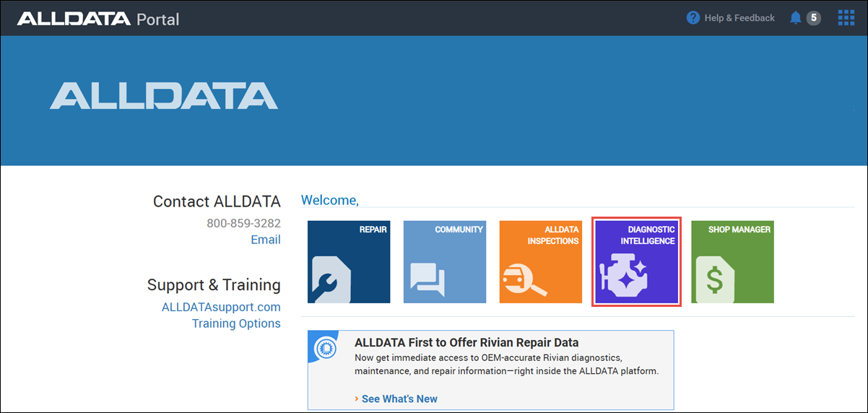This screenshot has height=413, width=868.
Task: Open Shop Manager dollar sign tile
Action: pyautogui.click(x=732, y=262)
